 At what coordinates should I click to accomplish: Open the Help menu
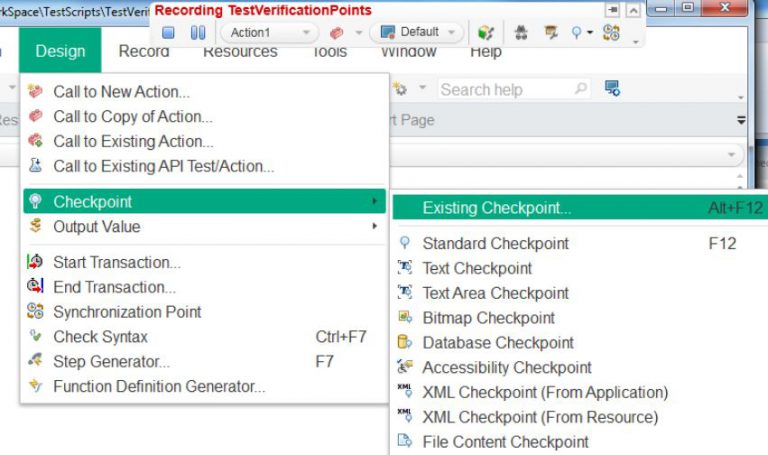(486, 51)
